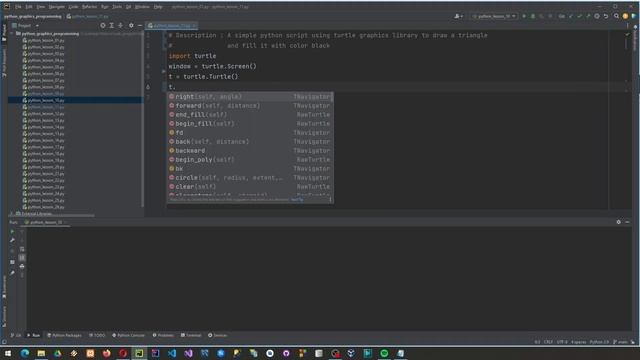The width and height of the screenshot is (640, 360).
Task: Open the Refactor menu
Action: tap(89, 7)
